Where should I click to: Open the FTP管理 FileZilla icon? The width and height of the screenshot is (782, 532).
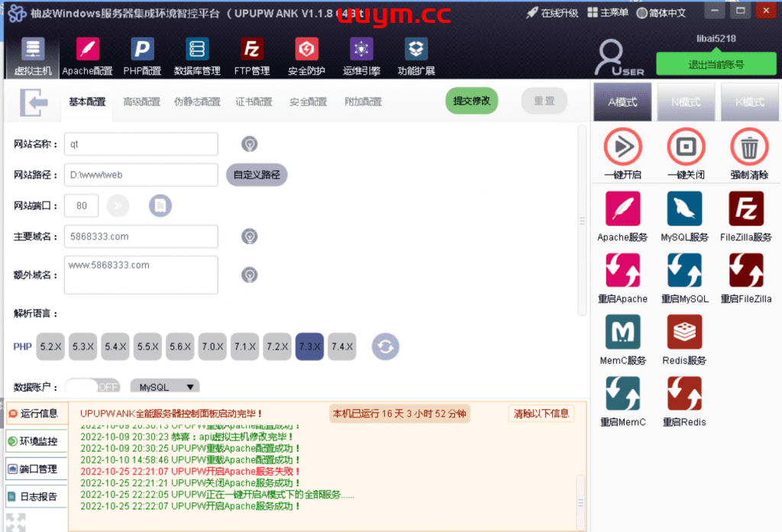251,50
